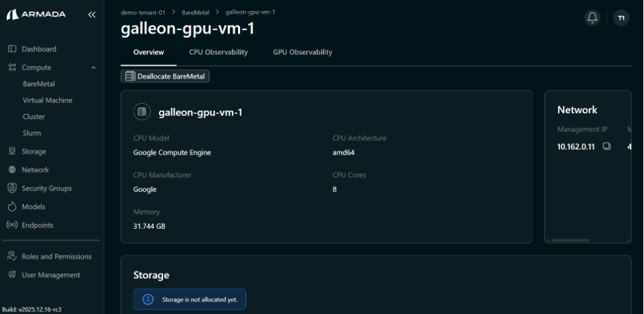The height and width of the screenshot is (314, 644).
Task: Click the Network panel horizontal scrollbar
Action: tap(570, 240)
